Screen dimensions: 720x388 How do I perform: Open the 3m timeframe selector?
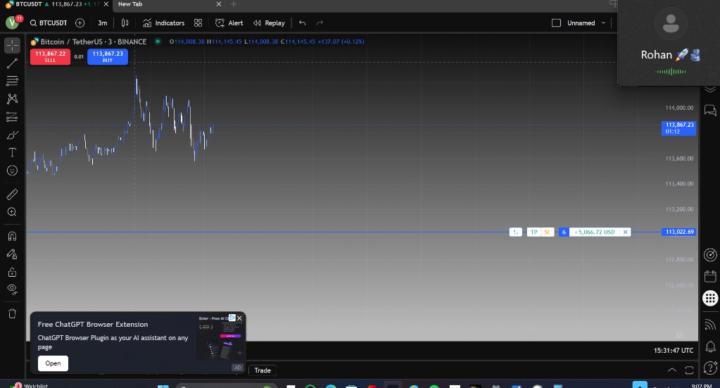[102, 23]
